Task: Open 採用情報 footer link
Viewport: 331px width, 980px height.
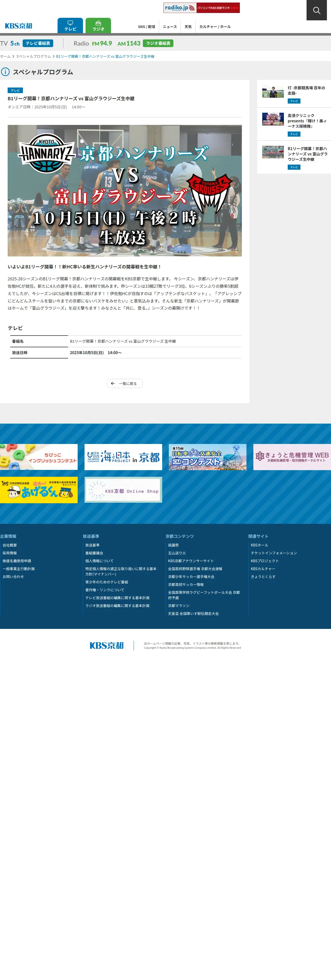Action: click(x=9, y=553)
